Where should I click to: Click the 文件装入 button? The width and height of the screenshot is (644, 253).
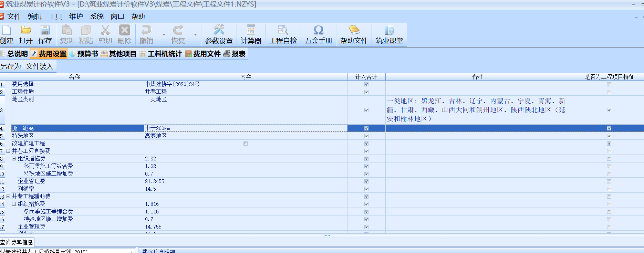tap(40, 66)
